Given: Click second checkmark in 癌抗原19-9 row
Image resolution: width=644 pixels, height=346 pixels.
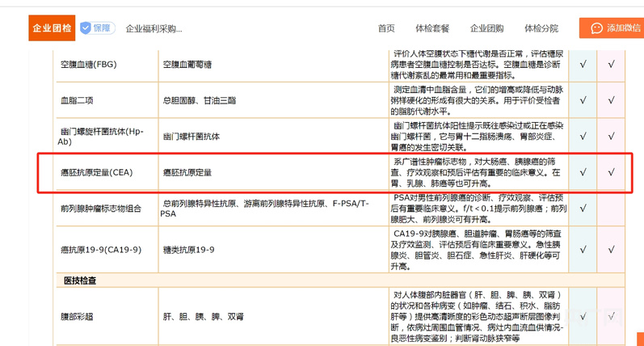Looking at the screenshot, I should [611, 250].
